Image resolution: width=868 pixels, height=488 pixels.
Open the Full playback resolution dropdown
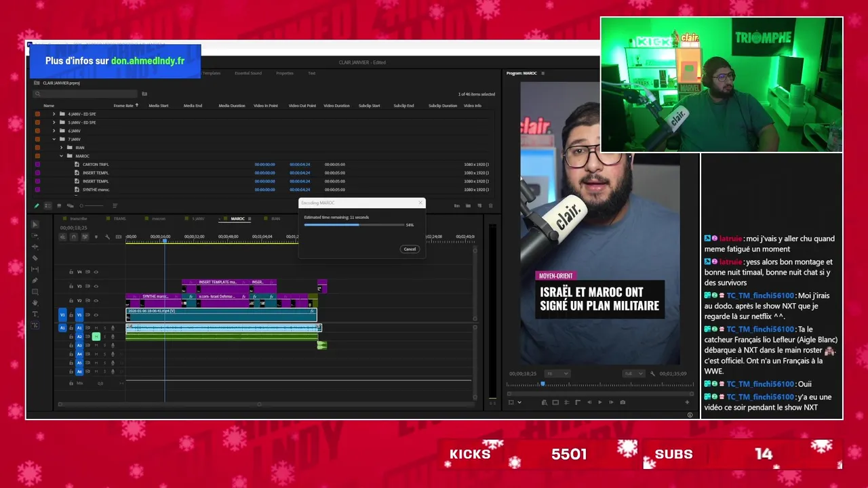point(633,373)
